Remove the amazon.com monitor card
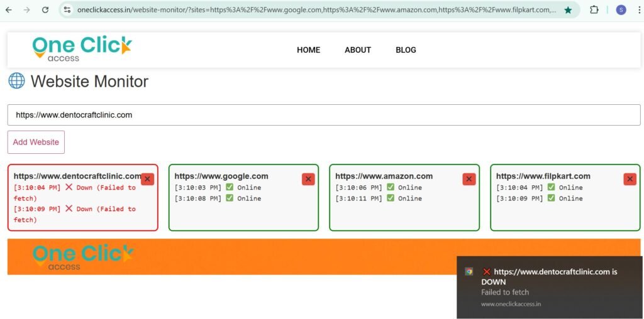Image resolution: width=644 pixels, height=319 pixels. tap(469, 179)
